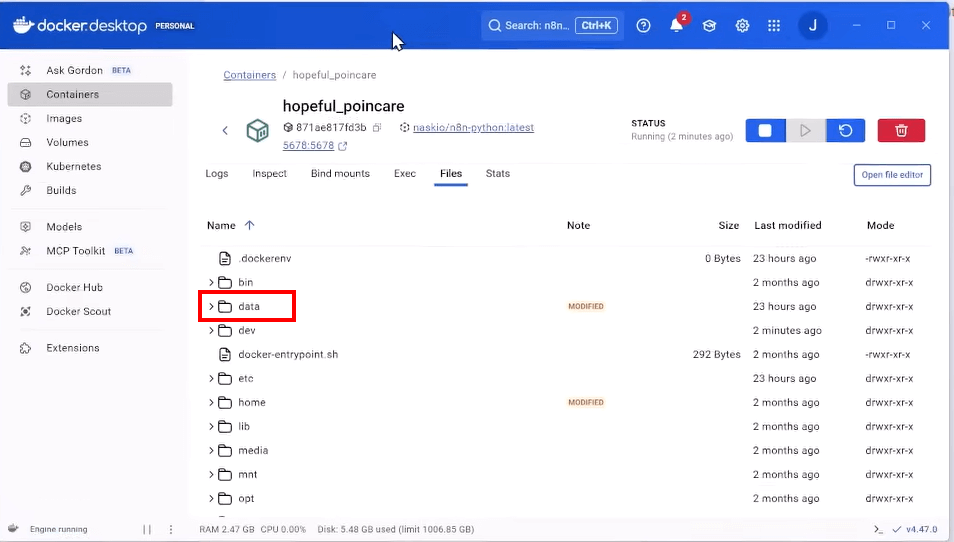The image size is (954, 542).
Task: Open the apps grid icon
Action: pyautogui.click(x=774, y=26)
